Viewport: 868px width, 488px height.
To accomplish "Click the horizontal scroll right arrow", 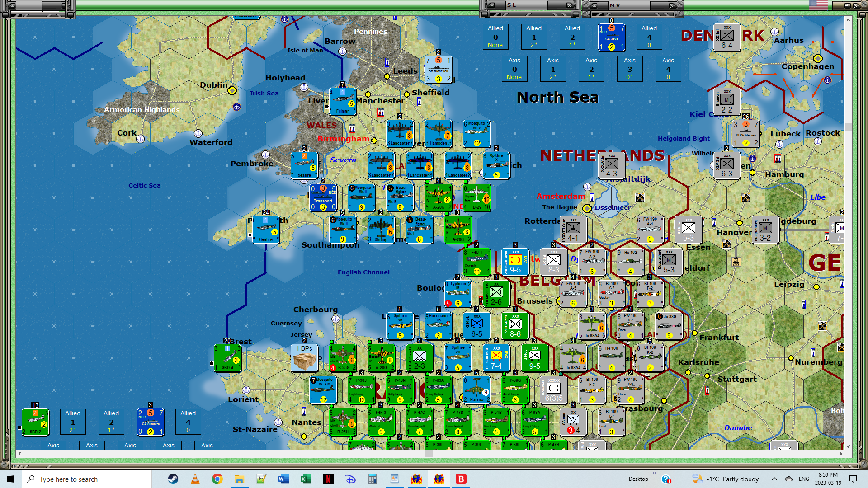I will pyautogui.click(x=841, y=454).
